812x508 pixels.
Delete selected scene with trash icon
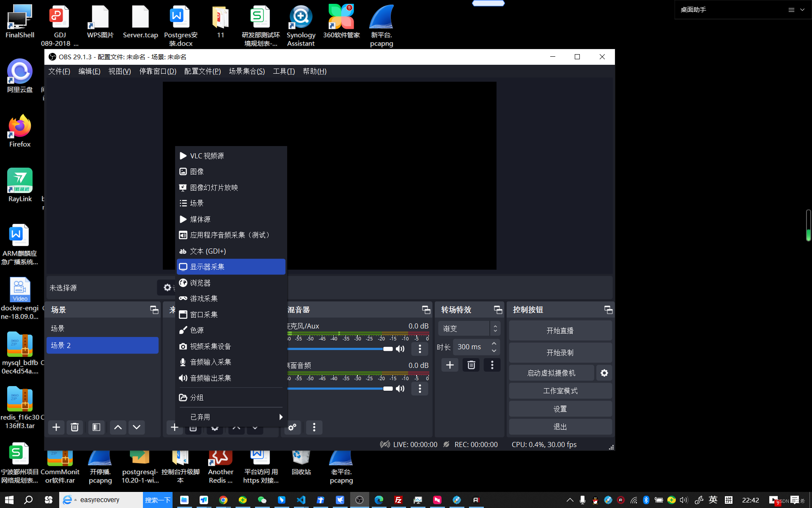(75, 427)
